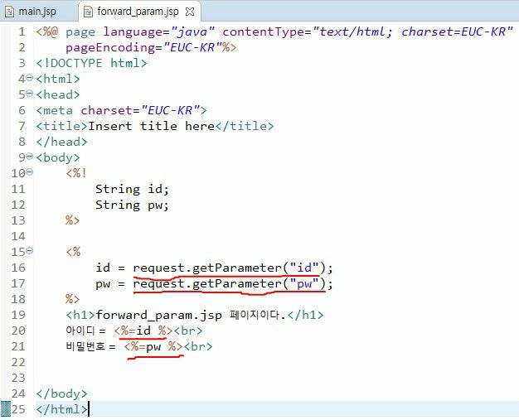Click the '<!DOCTYPE html>' declaration

coord(92,63)
